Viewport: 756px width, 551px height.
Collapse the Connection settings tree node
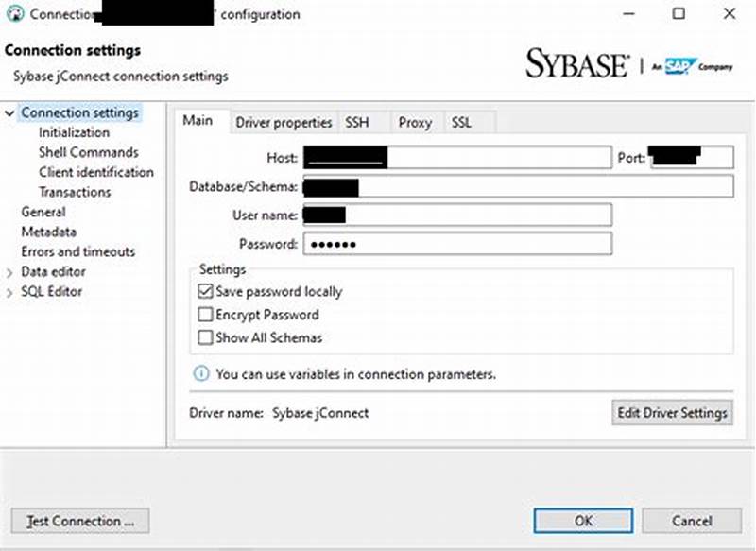[10, 112]
